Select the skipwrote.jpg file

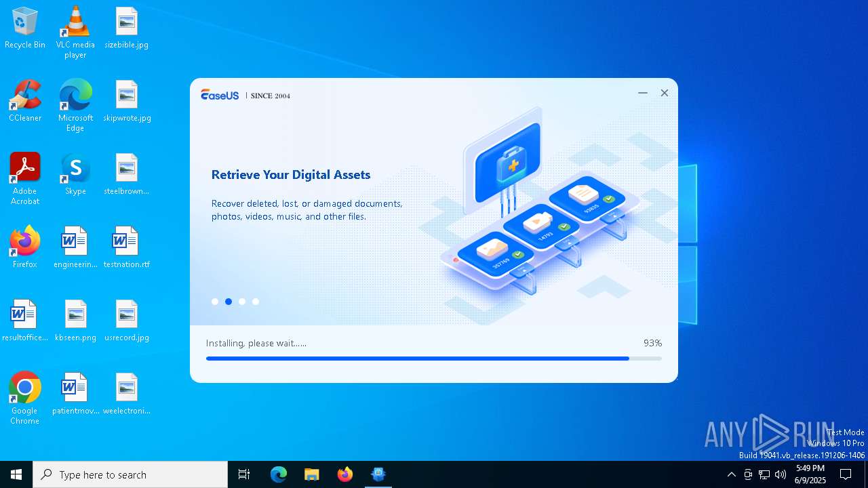[x=127, y=101]
